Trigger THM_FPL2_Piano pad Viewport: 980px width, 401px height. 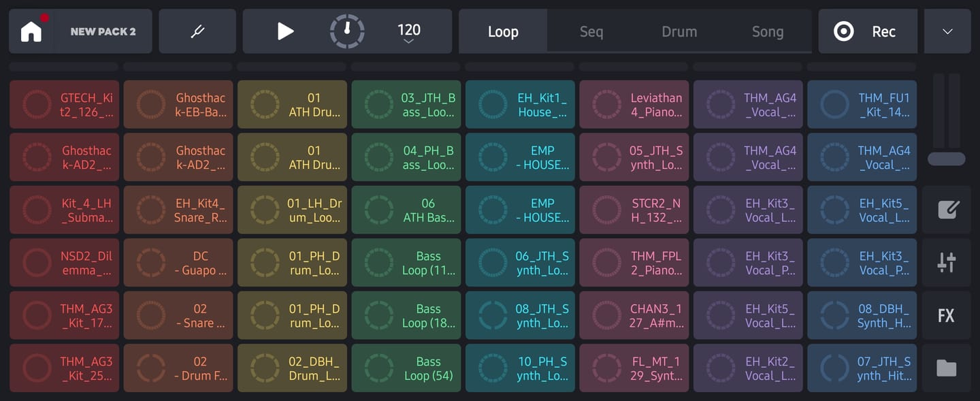click(x=634, y=263)
